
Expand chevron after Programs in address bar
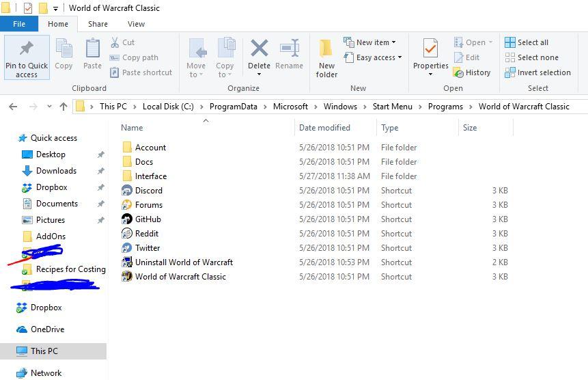(471, 107)
